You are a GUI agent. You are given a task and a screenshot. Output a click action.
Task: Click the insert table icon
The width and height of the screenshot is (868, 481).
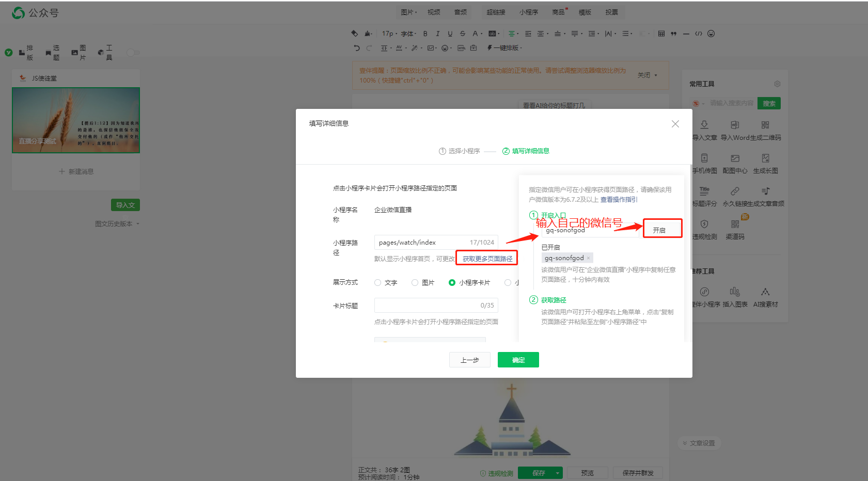pyautogui.click(x=661, y=34)
